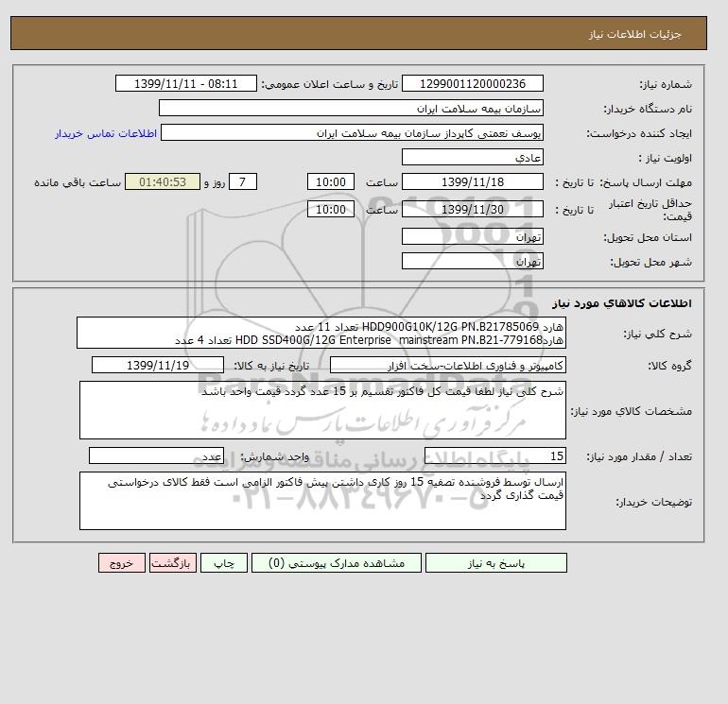
Task: Click the تاریخ نیاز به کالا label
Action: point(271,366)
